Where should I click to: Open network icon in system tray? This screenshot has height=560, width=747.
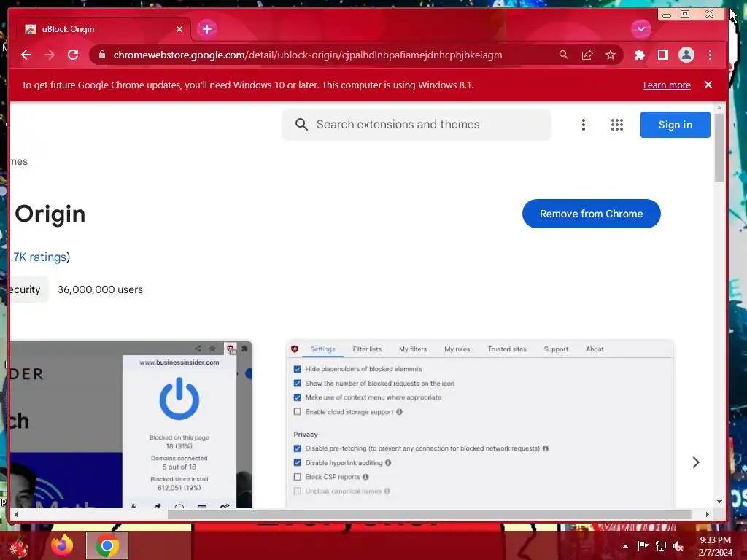tap(661, 545)
